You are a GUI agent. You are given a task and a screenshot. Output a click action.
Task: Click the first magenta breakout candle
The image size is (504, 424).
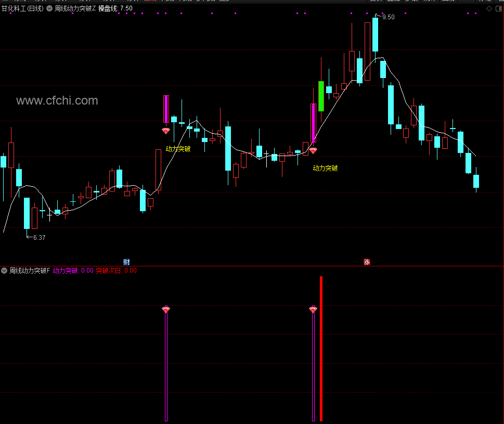(x=166, y=109)
